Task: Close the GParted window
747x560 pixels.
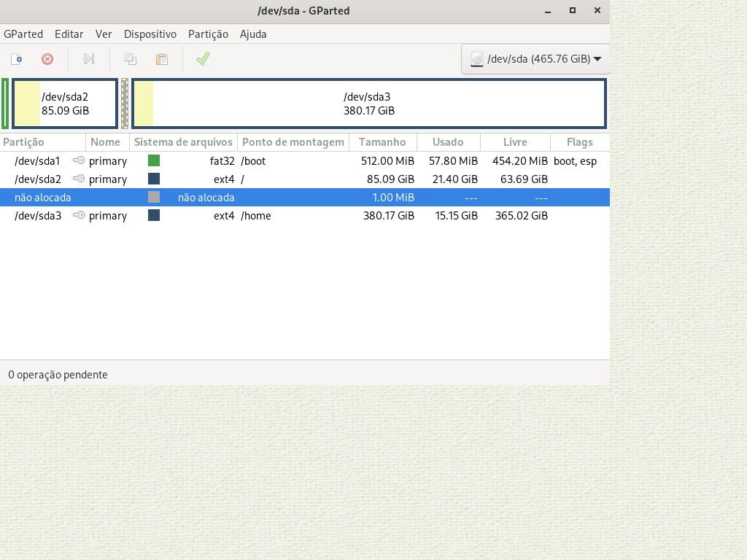Action: click(597, 10)
